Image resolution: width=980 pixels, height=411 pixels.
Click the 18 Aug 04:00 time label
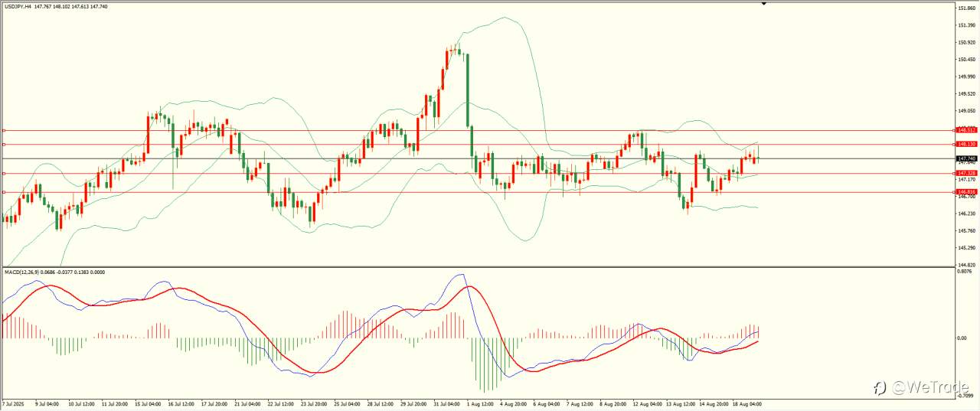[747, 403]
